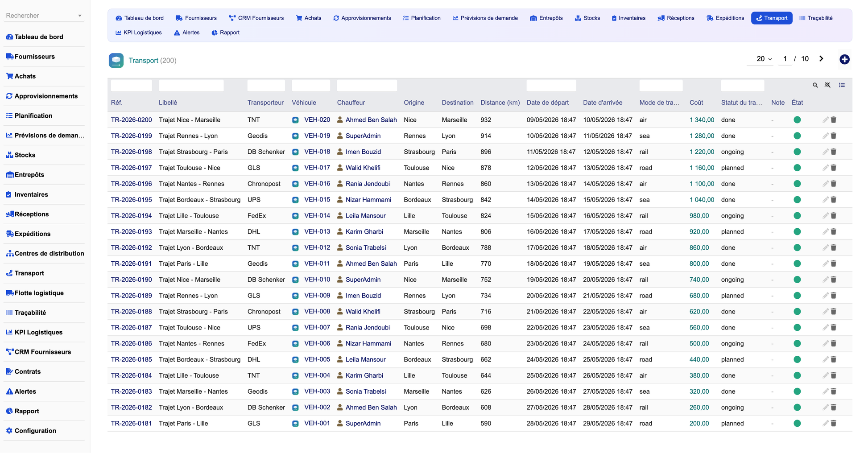Open vehicle icon beside VEH-010

(295, 280)
